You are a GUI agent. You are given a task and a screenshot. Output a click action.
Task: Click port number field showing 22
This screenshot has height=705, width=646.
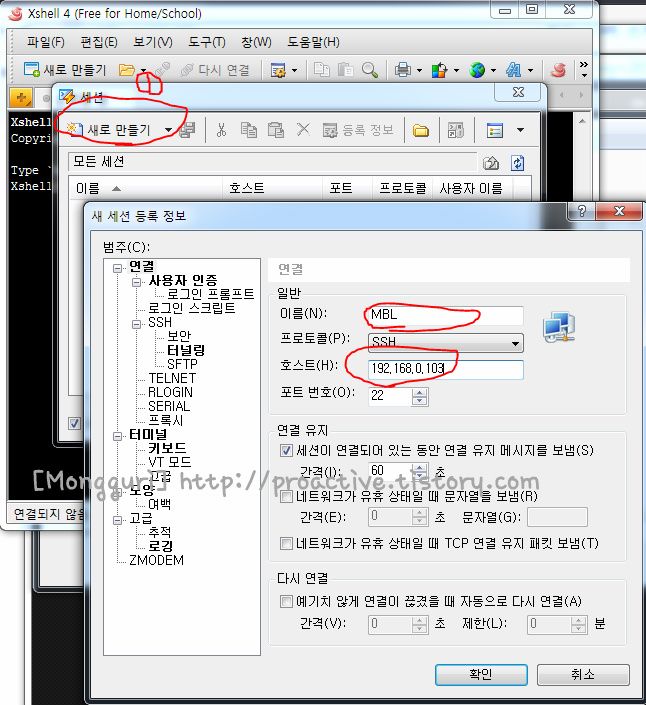pos(390,396)
